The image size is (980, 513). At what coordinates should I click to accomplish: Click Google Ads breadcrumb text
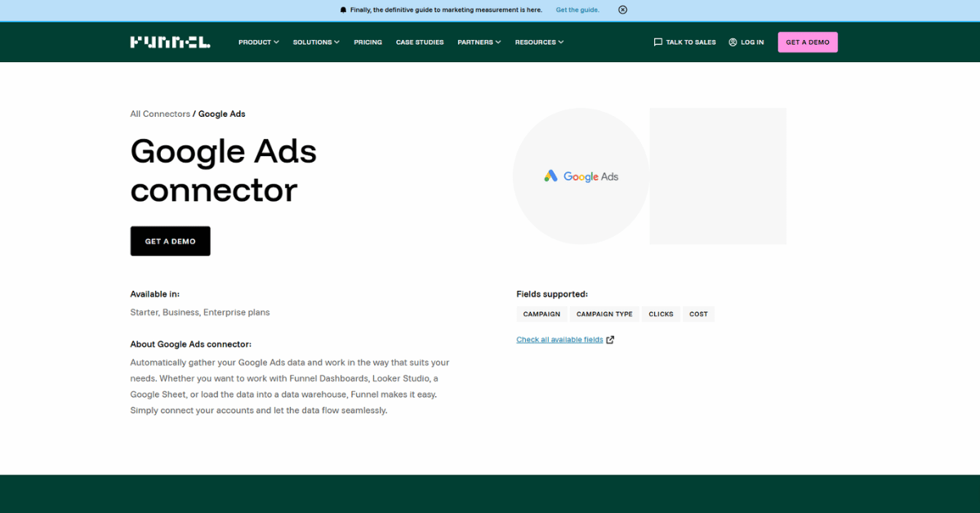(222, 114)
